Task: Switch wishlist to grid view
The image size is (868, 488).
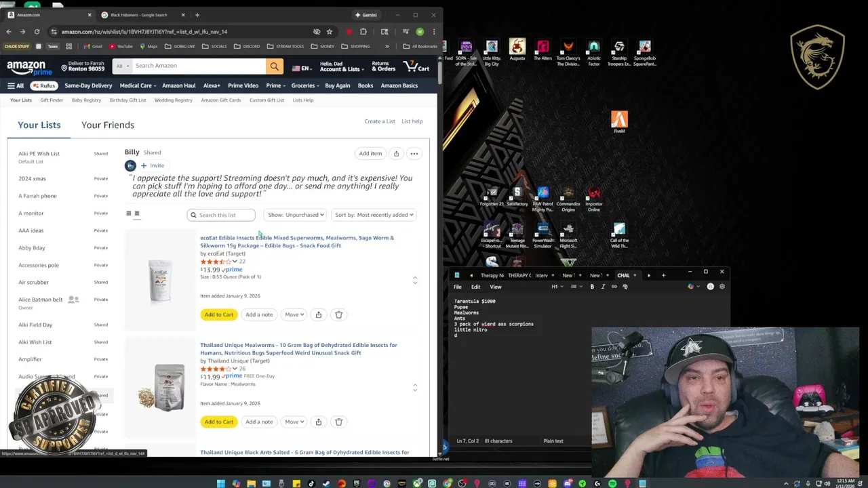Action: [128, 213]
